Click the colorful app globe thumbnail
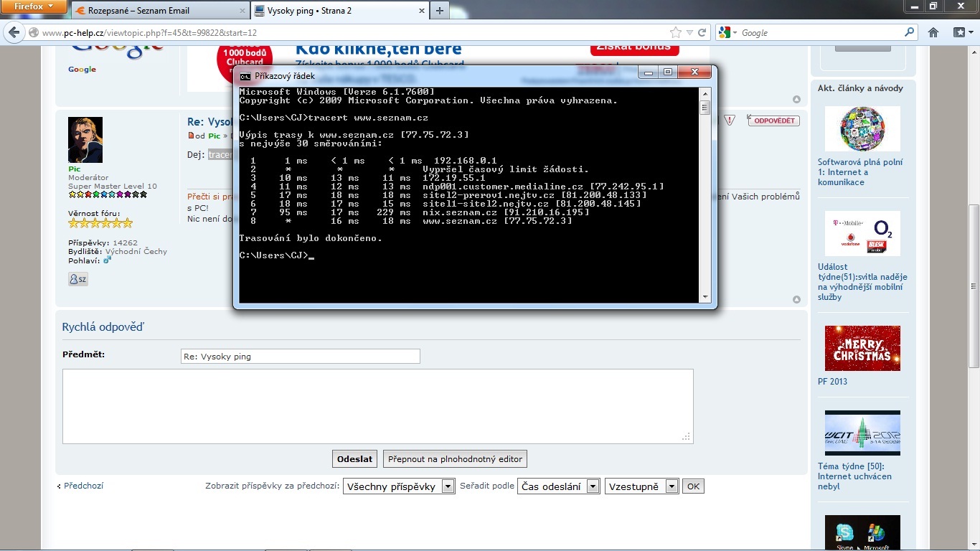This screenshot has width=980, height=551. point(862,128)
